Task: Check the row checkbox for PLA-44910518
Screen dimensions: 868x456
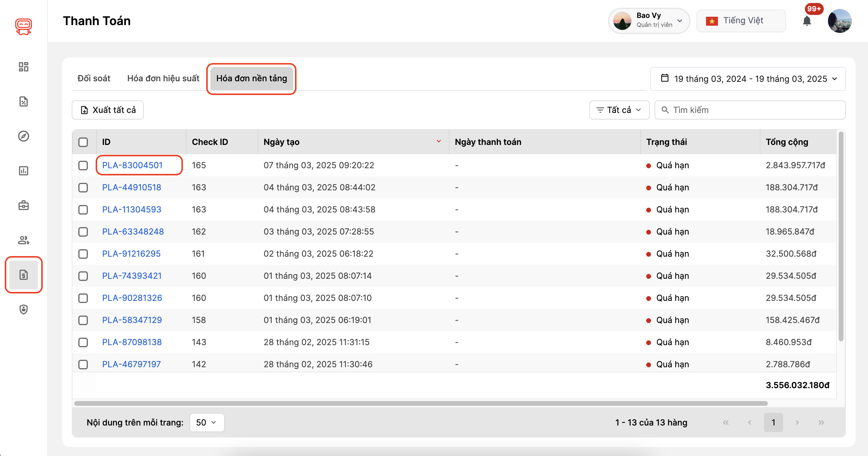Action: tap(83, 188)
